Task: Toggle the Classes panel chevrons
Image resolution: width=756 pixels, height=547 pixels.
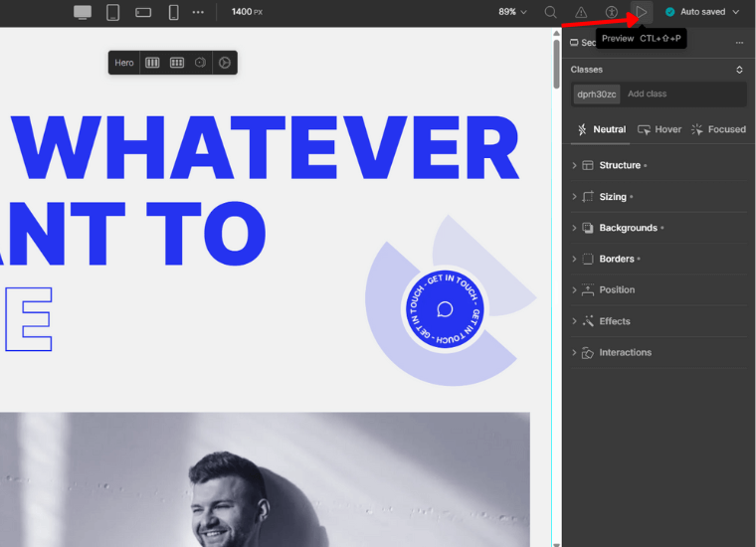Action: [739, 70]
